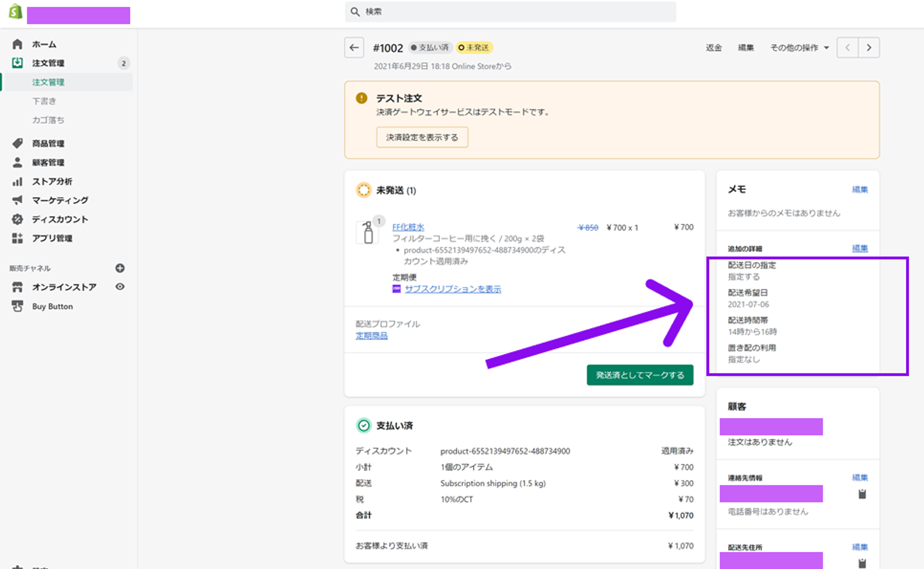This screenshot has width=924, height=569.
Task: Click the FF化粧水 product thumbnail
Action: click(x=367, y=233)
